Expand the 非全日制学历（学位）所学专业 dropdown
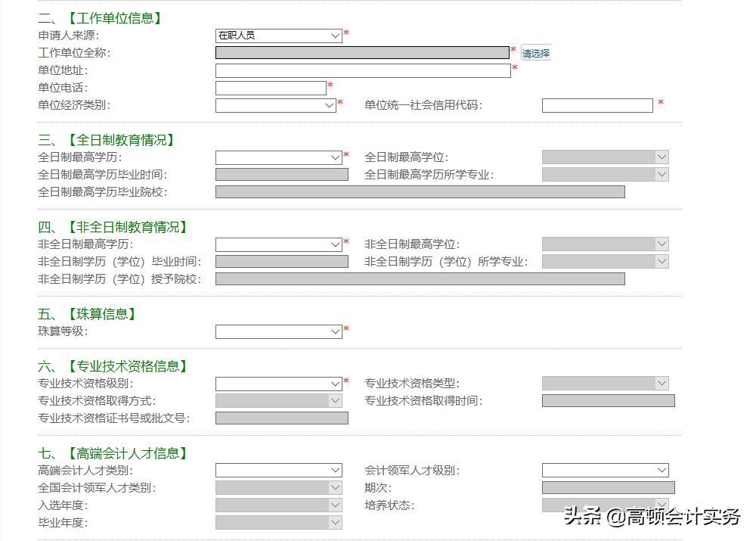Image resolution: width=756 pixels, height=541 pixels. click(x=605, y=261)
